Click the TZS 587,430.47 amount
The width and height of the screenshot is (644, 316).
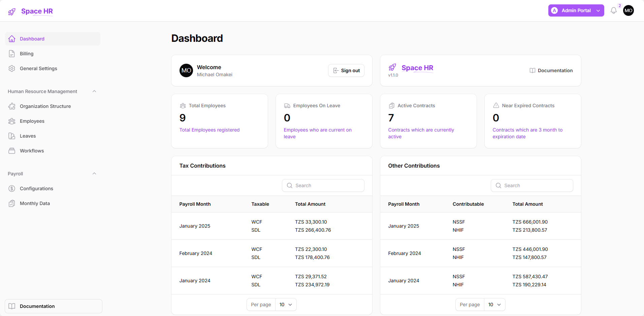tap(530, 277)
